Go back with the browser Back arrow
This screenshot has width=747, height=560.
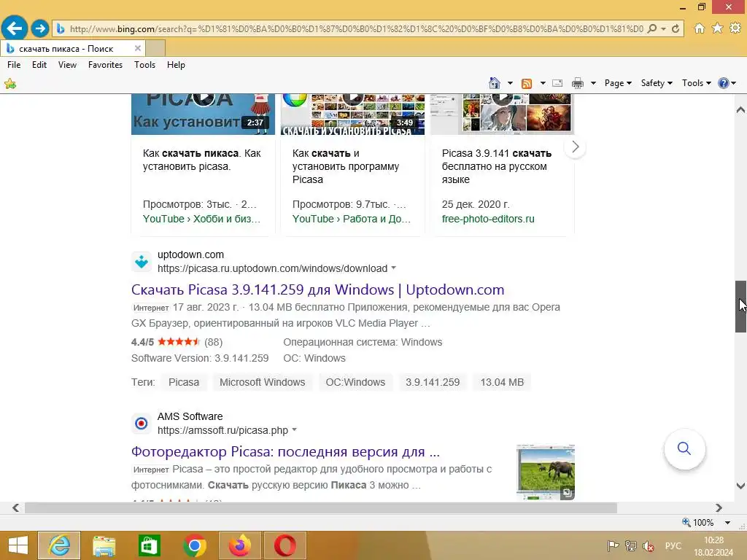[x=15, y=28]
